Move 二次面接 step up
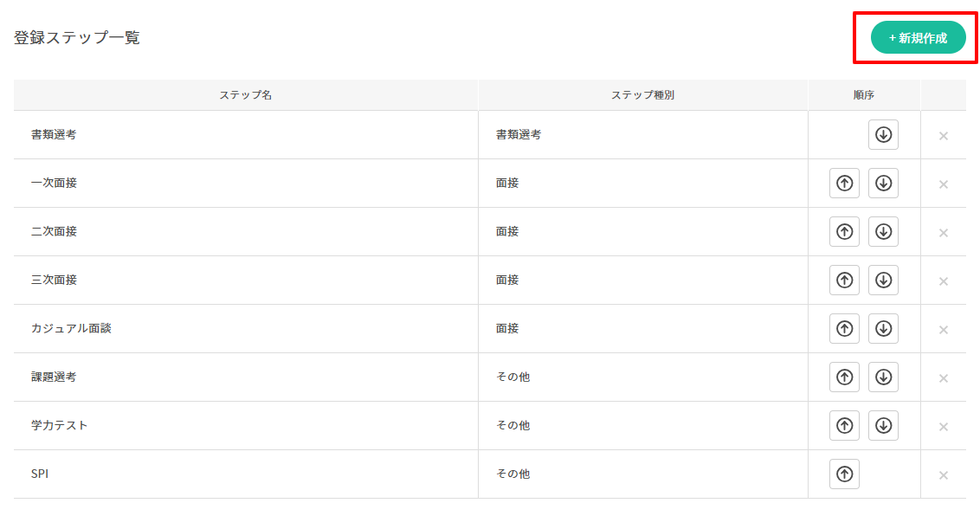The width and height of the screenshot is (980, 516). click(844, 232)
